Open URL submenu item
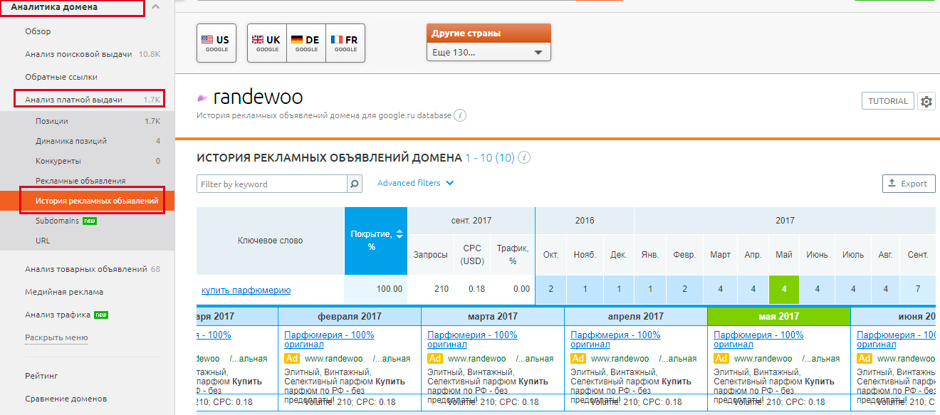The width and height of the screenshot is (940, 415). tap(43, 240)
